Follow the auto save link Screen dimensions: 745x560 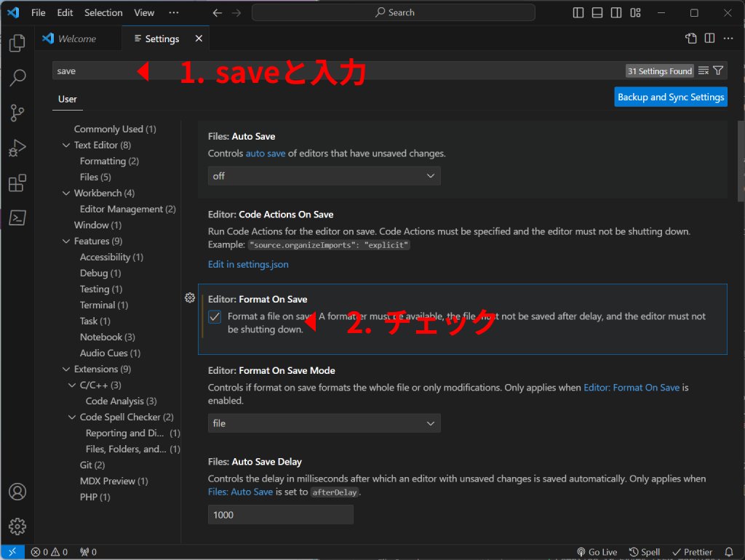tap(265, 153)
